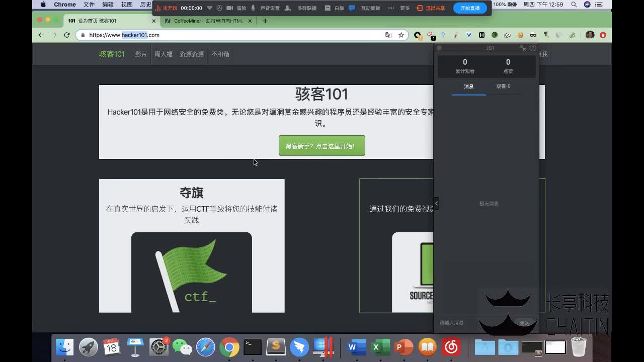Click the 夺旗 heading
The width and height of the screenshot is (644, 362).
pos(192,193)
